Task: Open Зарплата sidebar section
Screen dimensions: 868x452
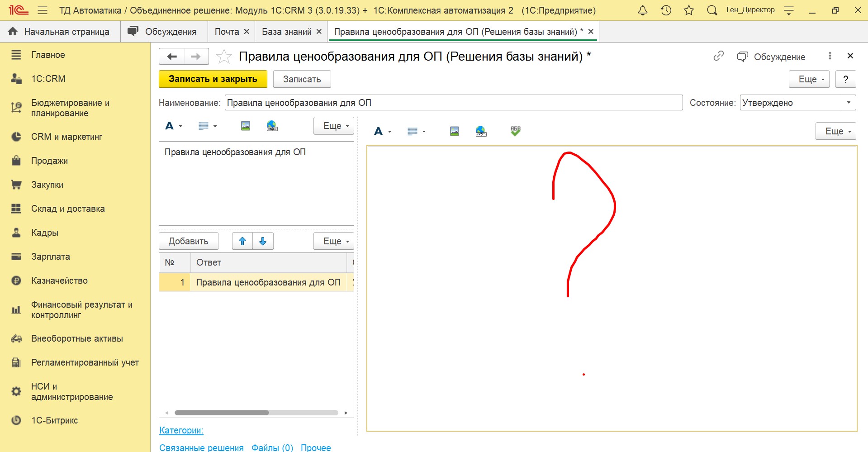Action: [x=50, y=257]
